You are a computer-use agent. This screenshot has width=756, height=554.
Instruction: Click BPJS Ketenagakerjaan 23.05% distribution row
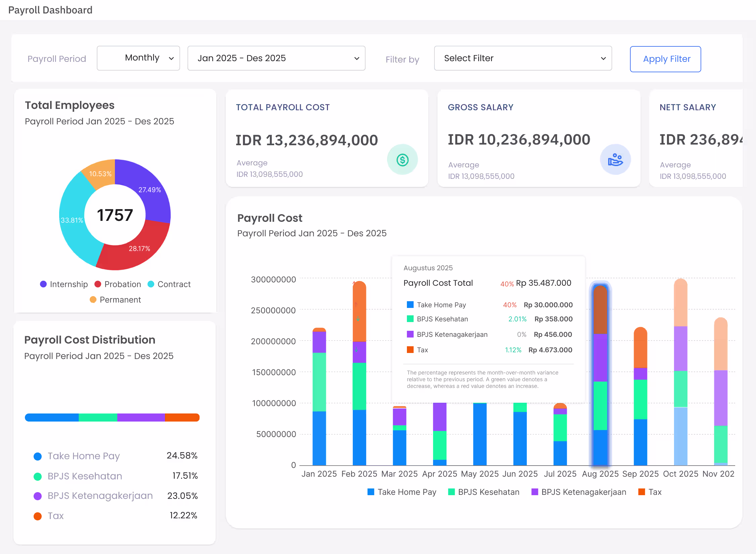click(x=115, y=496)
